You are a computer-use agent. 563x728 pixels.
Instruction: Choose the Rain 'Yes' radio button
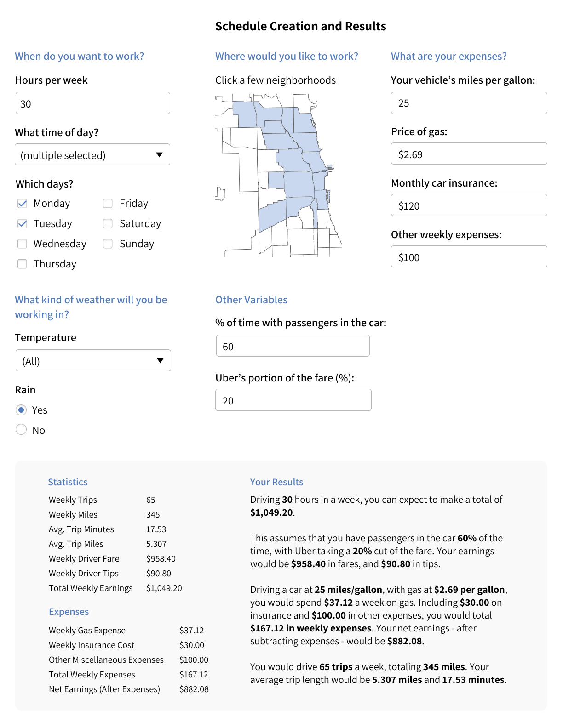click(x=21, y=409)
